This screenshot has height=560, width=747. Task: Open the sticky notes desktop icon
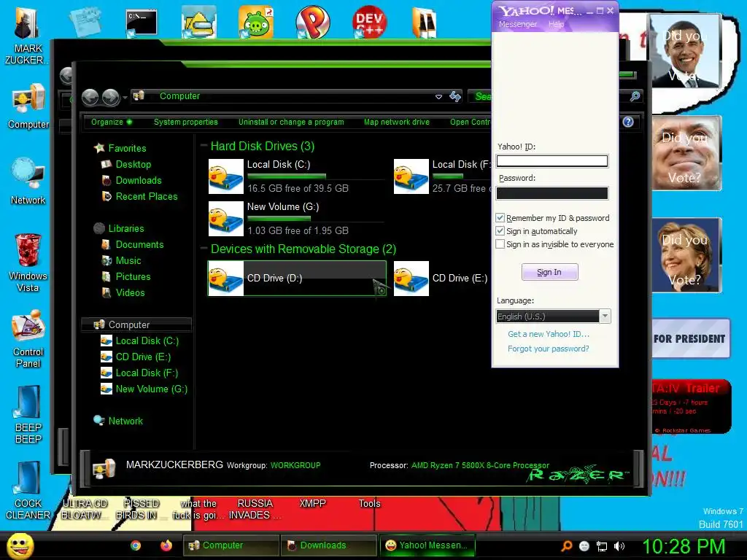point(85,22)
